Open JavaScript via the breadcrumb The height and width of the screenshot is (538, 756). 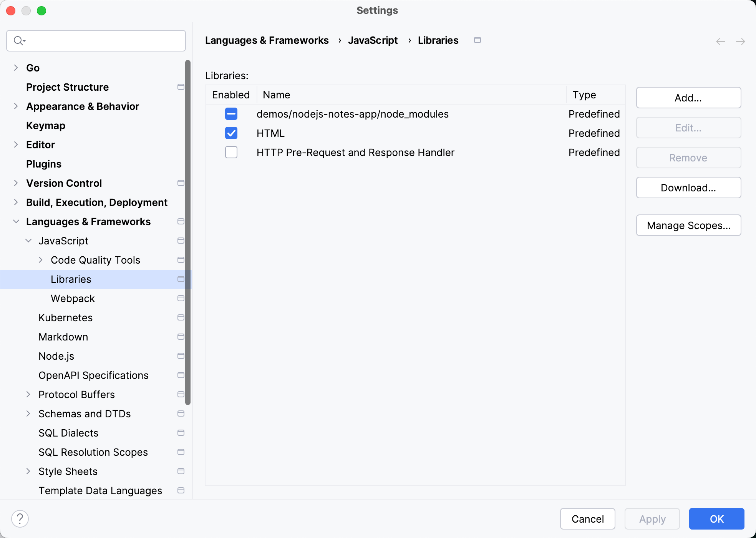point(373,40)
